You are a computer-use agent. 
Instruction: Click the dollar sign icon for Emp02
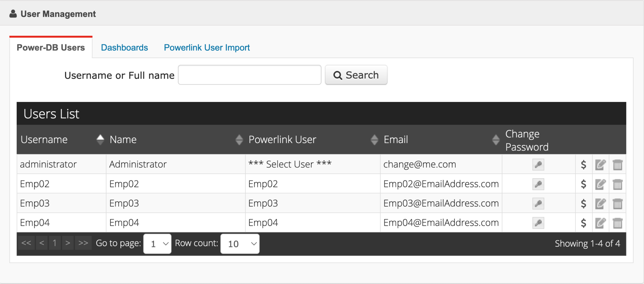tap(583, 184)
